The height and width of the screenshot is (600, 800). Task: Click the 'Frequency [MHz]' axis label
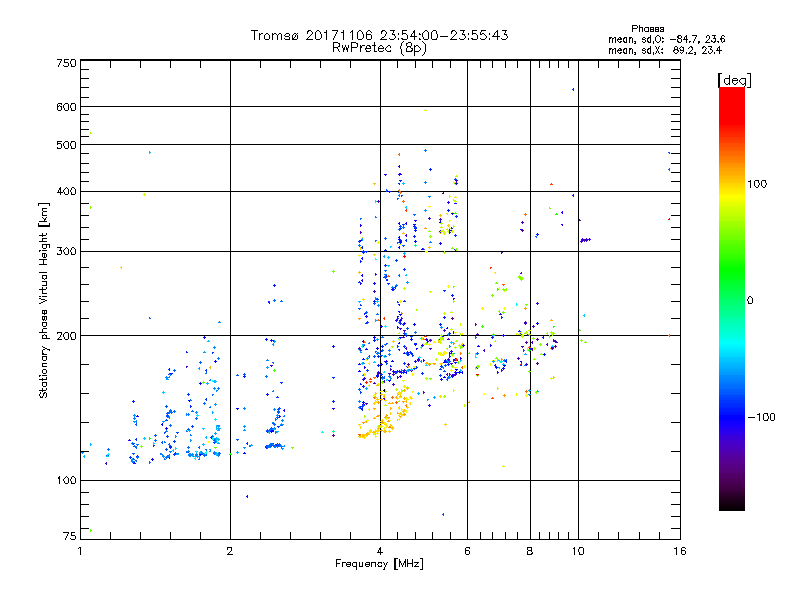pyautogui.click(x=379, y=564)
